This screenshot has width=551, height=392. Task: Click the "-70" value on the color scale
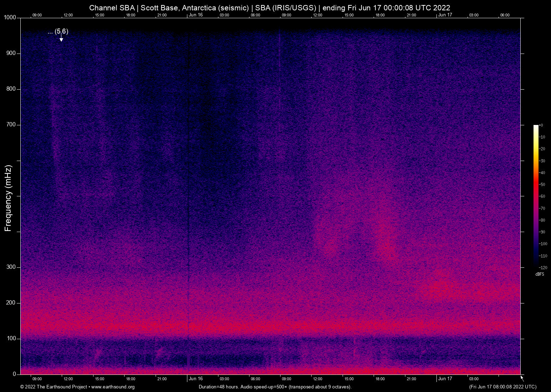point(542,208)
